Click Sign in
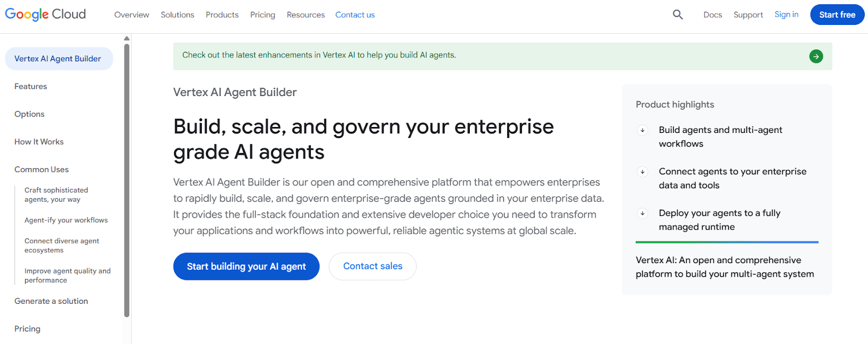Image resolution: width=868 pixels, height=344 pixels. pyautogui.click(x=786, y=15)
